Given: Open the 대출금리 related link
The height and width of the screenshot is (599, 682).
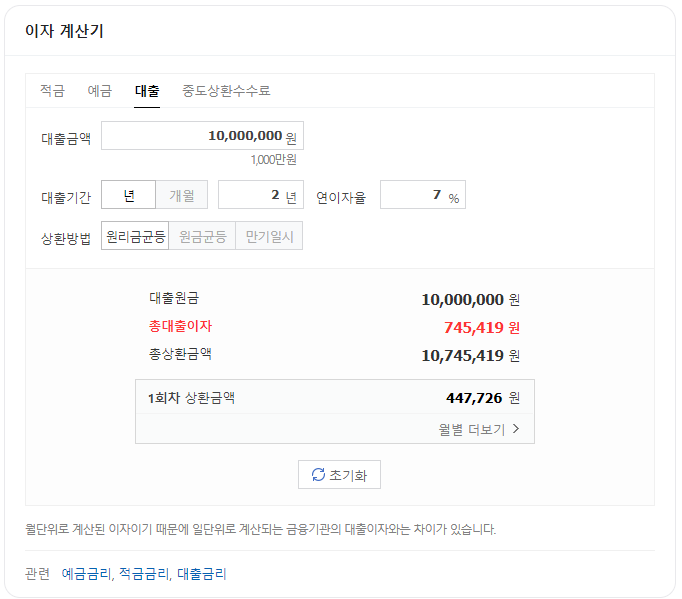Looking at the screenshot, I should 201,573.
